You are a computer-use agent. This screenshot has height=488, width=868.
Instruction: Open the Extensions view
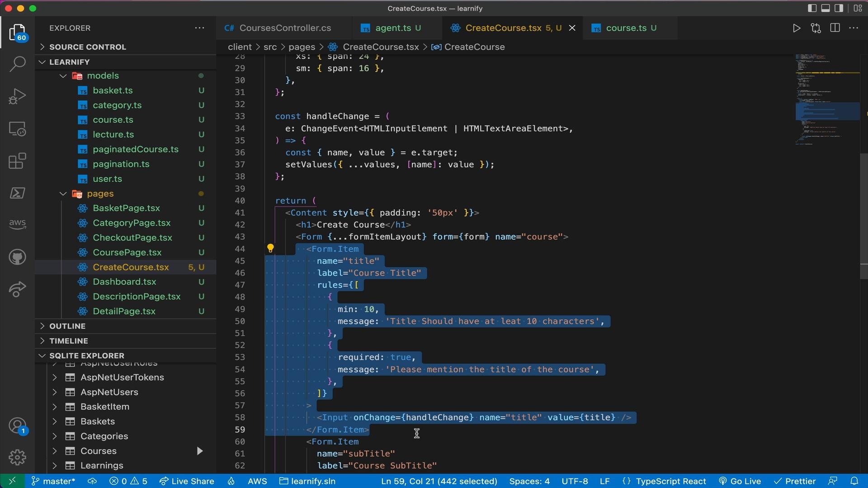point(17,161)
